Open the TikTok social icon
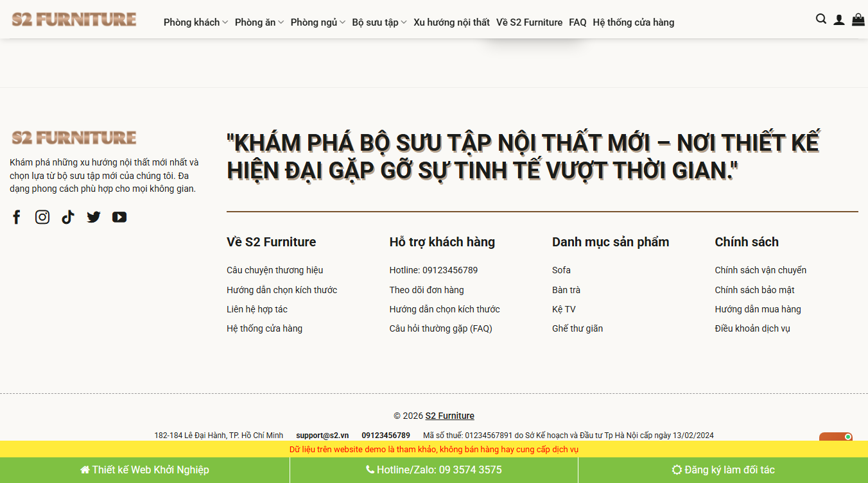Screen dimensions: 868x483 tap(68, 217)
